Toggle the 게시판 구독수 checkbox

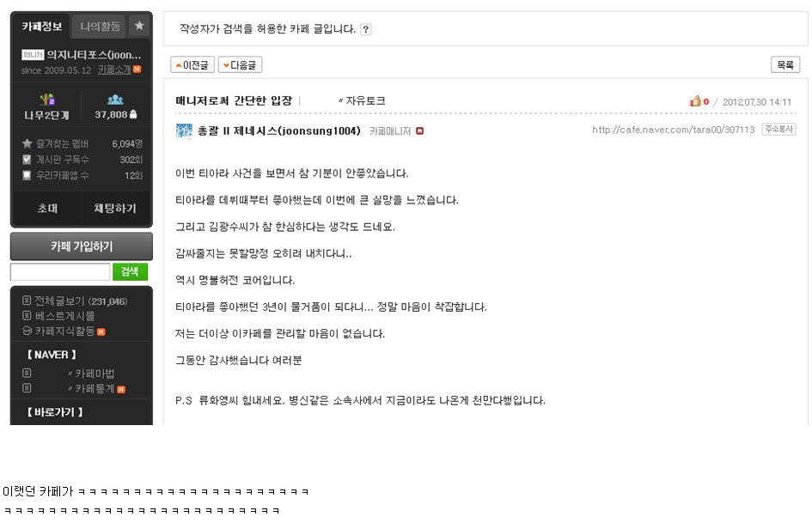pyautogui.click(x=27, y=160)
